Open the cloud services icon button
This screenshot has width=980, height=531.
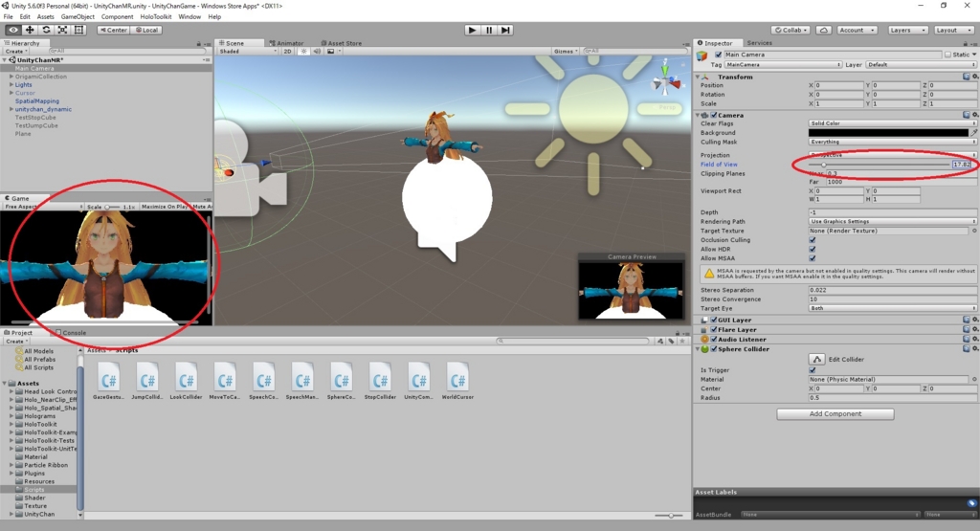(x=824, y=30)
